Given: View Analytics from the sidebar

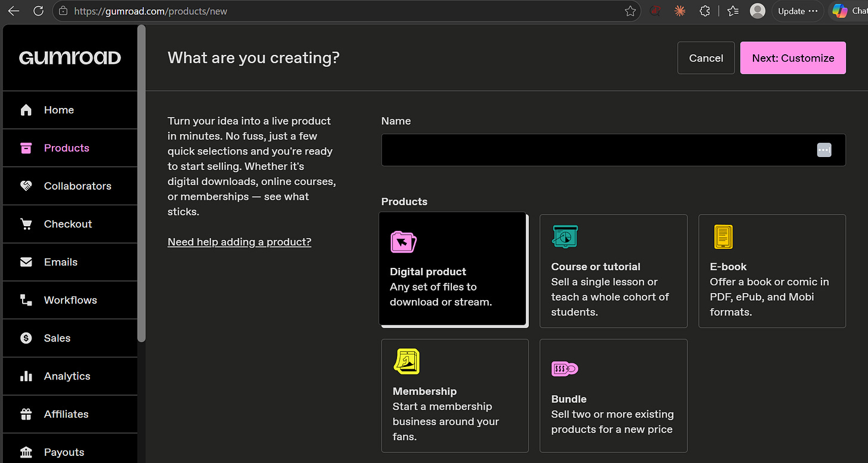Looking at the screenshot, I should coord(70,376).
